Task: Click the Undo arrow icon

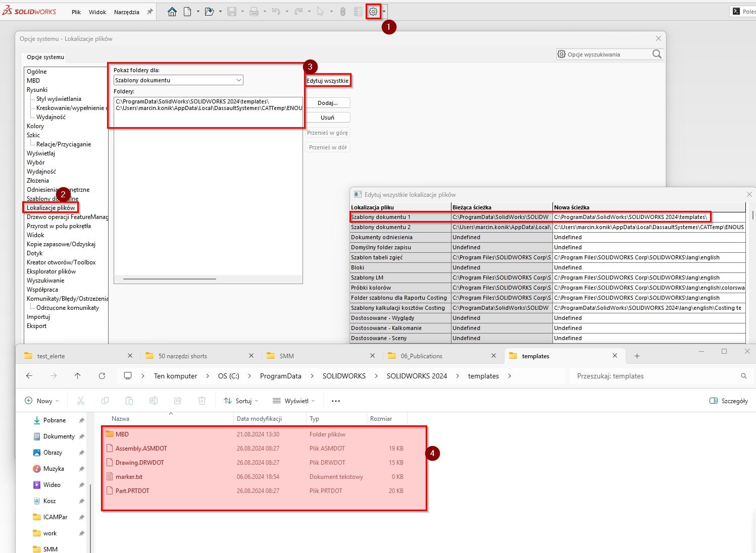Action: [x=276, y=12]
